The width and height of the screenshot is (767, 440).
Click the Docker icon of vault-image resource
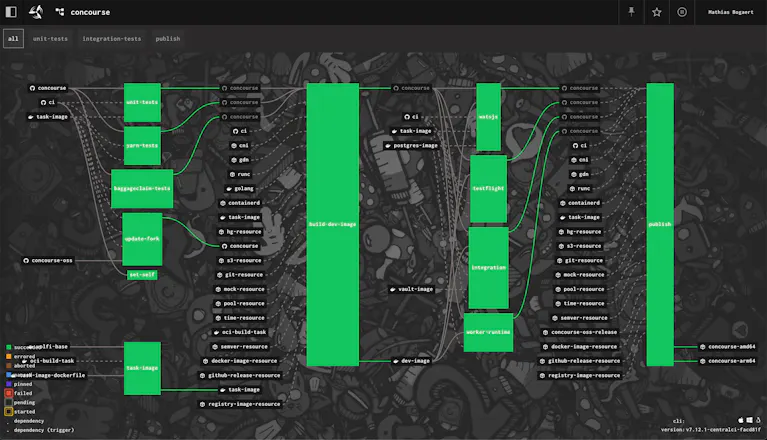[x=393, y=289]
